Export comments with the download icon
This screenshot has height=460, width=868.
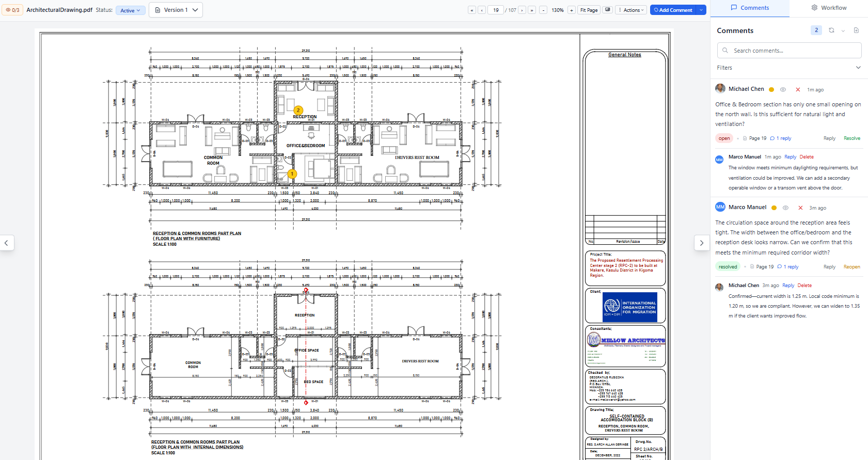[x=856, y=30]
